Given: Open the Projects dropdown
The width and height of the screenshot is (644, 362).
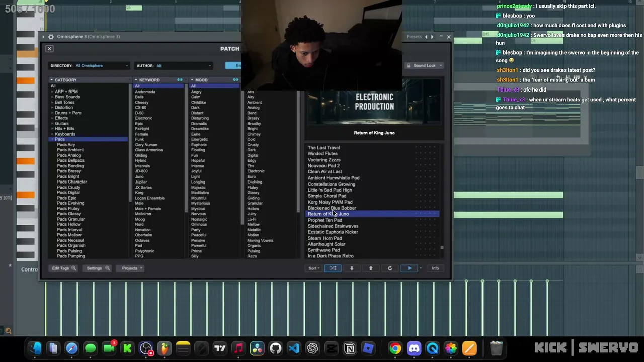Looking at the screenshot, I should click(x=131, y=268).
